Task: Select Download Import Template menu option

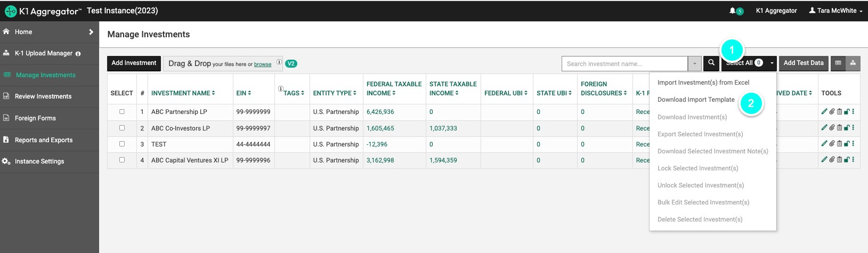Action: tap(696, 100)
